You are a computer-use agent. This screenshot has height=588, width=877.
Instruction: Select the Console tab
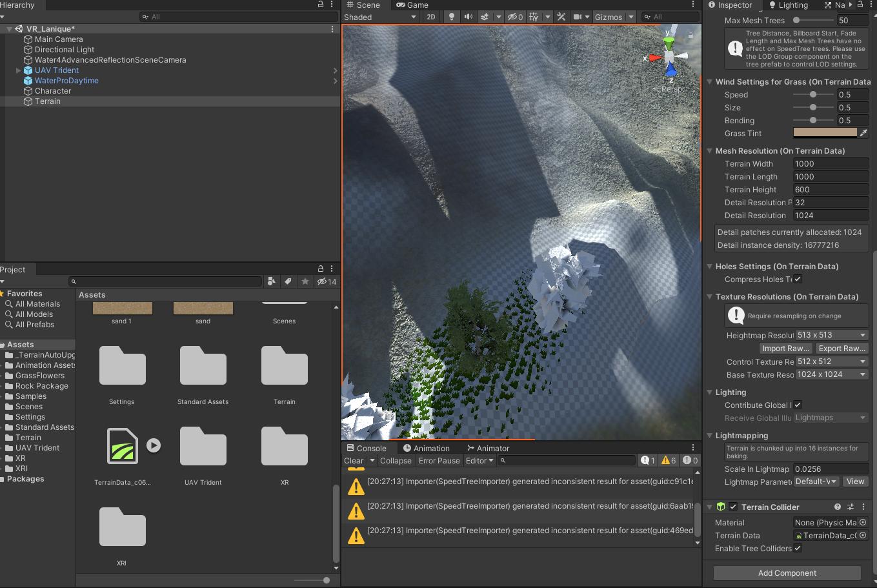pos(367,448)
